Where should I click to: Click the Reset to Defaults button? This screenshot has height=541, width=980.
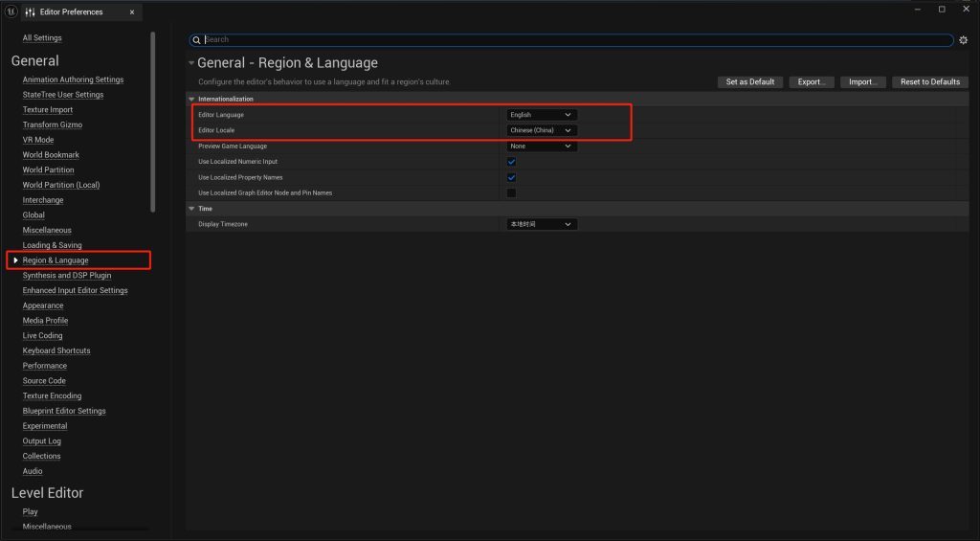tap(930, 82)
